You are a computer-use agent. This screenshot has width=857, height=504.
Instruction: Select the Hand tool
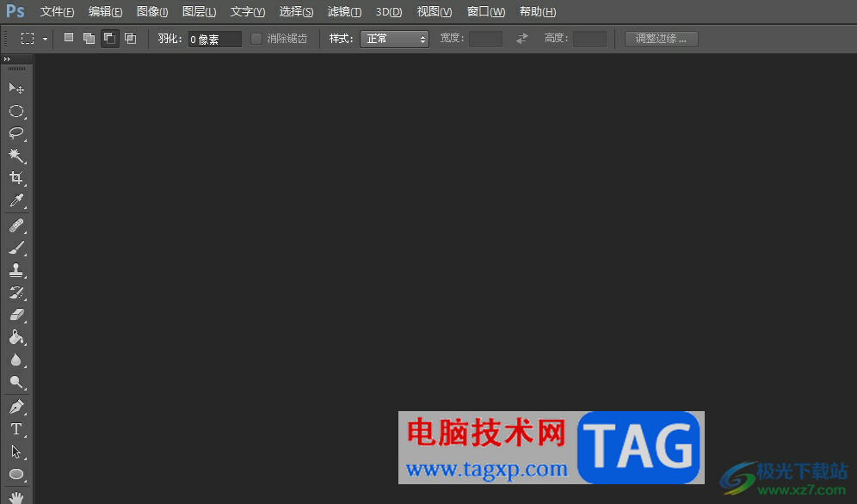[16, 497]
